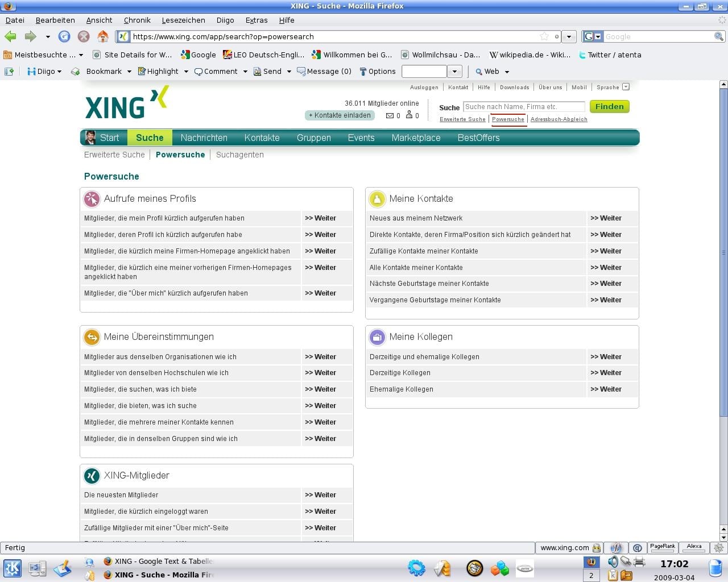Viewport: 728px width, 582px height.
Task: Open the Google search engine selector dropdown
Action: [598, 36]
